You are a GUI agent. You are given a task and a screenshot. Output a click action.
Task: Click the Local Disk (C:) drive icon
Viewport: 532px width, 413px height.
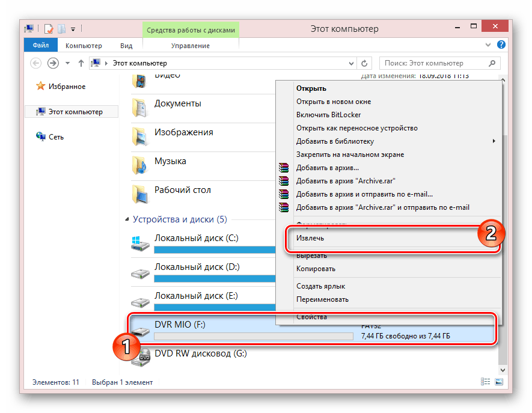[141, 243]
